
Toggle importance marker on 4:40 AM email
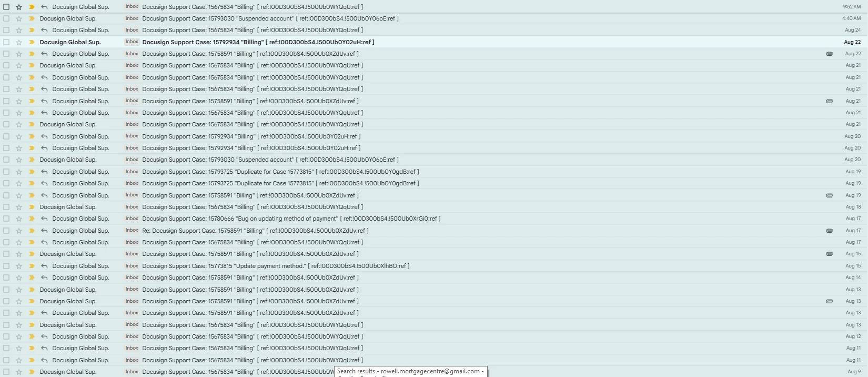tap(32, 18)
